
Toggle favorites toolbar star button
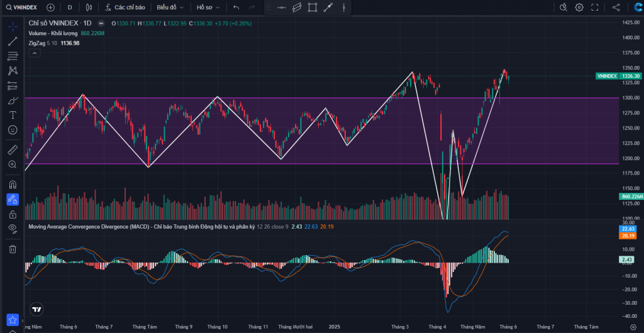(x=13, y=320)
